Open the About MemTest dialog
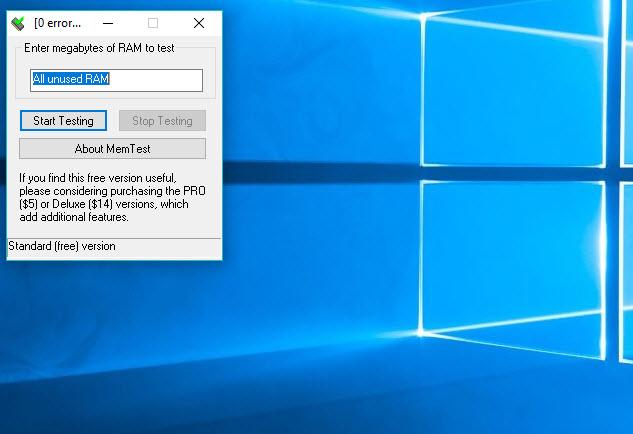The height and width of the screenshot is (434, 633). (112, 149)
